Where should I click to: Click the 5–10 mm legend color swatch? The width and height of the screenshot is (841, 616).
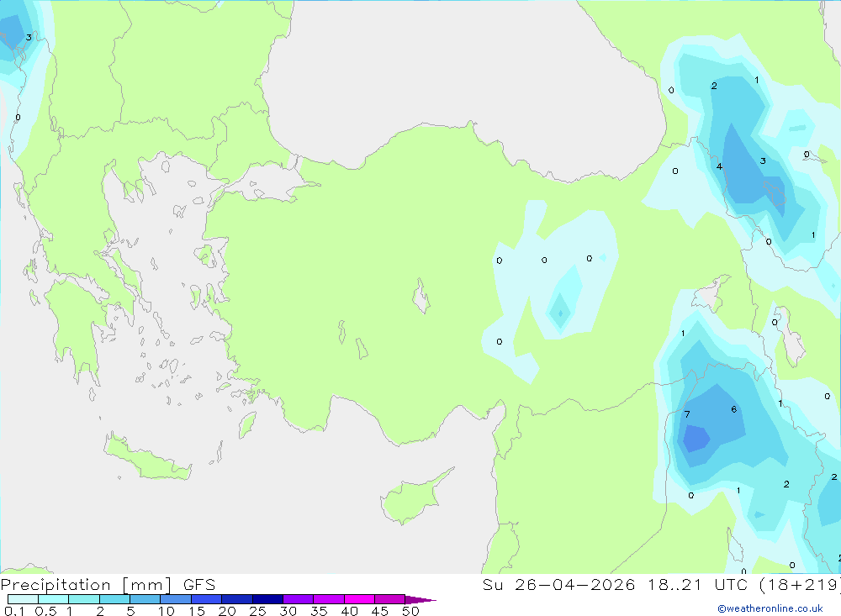pyautogui.click(x=145, y=599)
